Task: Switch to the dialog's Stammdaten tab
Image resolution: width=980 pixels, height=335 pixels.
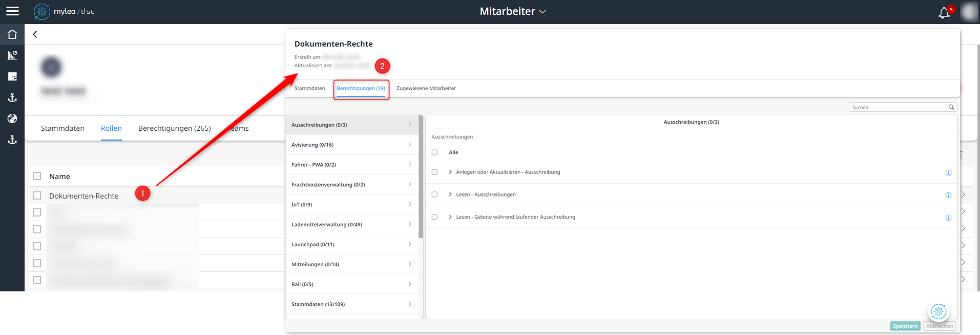Action: pos(309,88)
